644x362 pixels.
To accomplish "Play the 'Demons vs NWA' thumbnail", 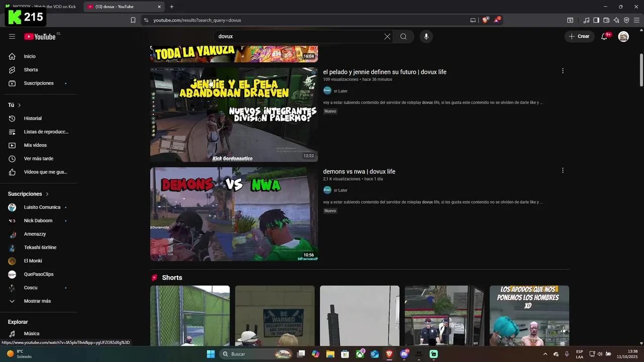I will click(x=234, y=214).
